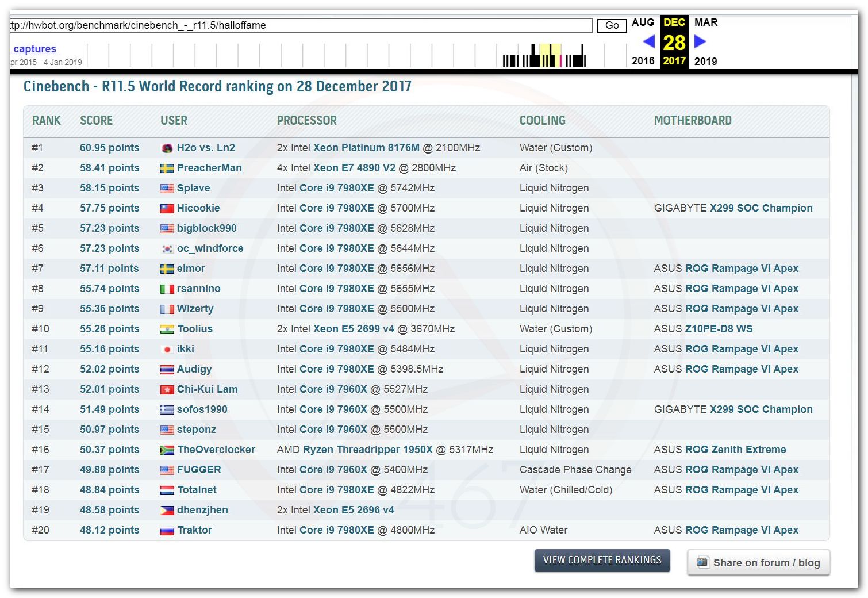Open the captures link
This screenshot has height=598, width=868.
(x=34, y=49)
